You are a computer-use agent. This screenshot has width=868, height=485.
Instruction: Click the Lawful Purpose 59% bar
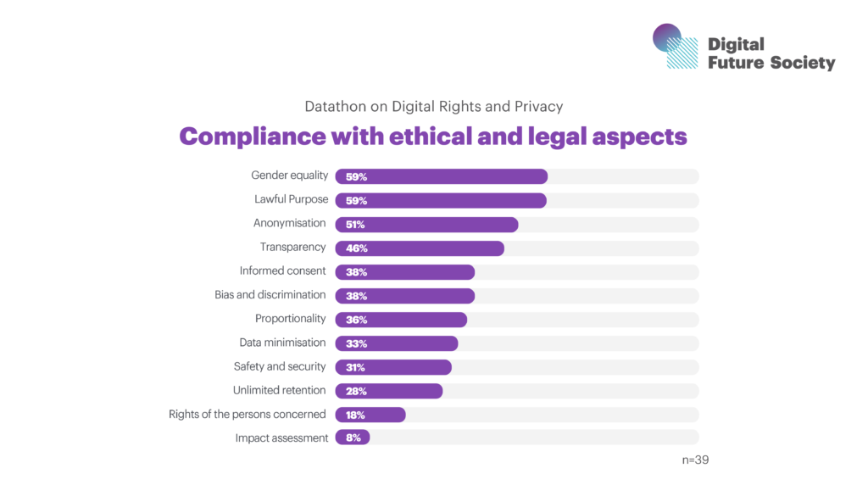point(441,201)
